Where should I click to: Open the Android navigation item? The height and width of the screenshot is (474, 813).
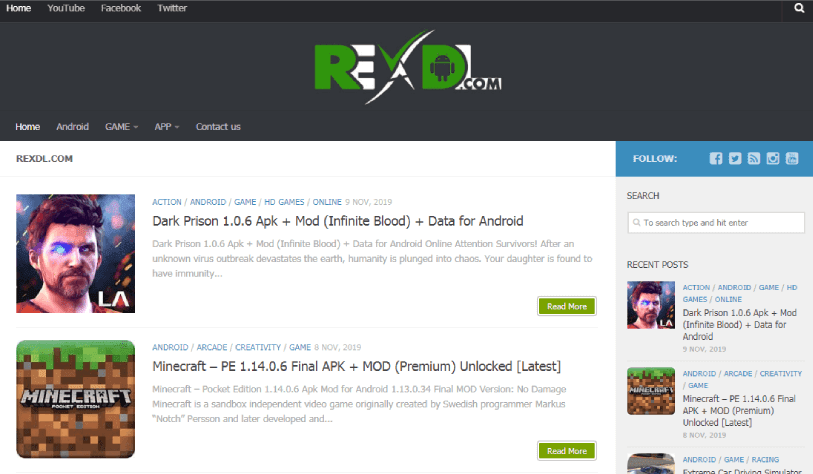[73, 127]
